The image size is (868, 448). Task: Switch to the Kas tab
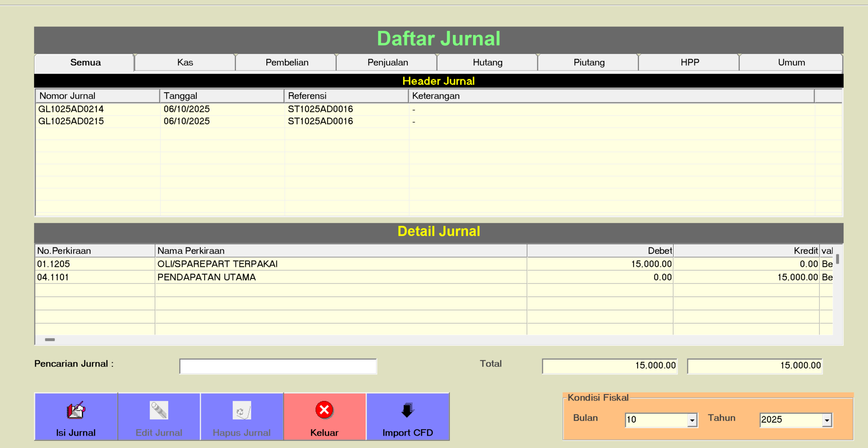point(185,63)
